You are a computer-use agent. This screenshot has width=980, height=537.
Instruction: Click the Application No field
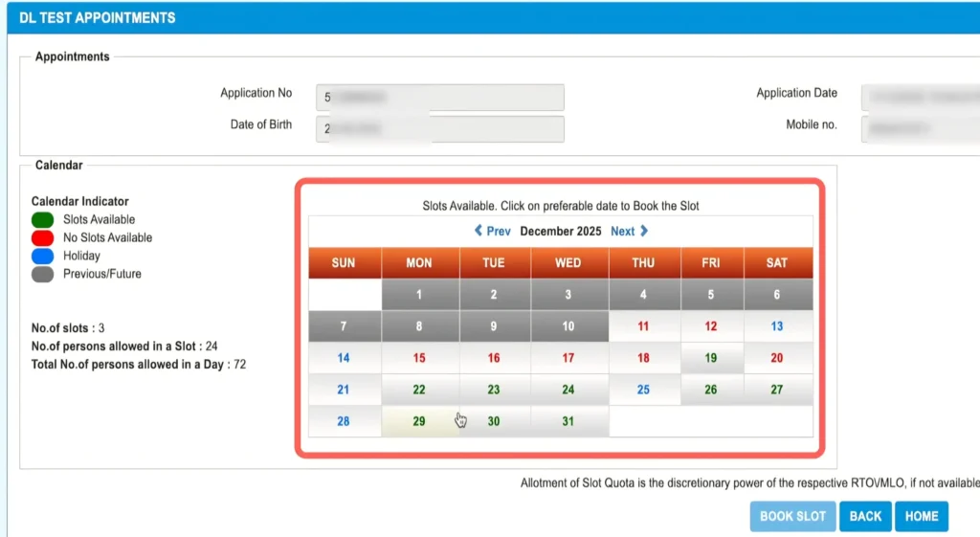(440, 97)
